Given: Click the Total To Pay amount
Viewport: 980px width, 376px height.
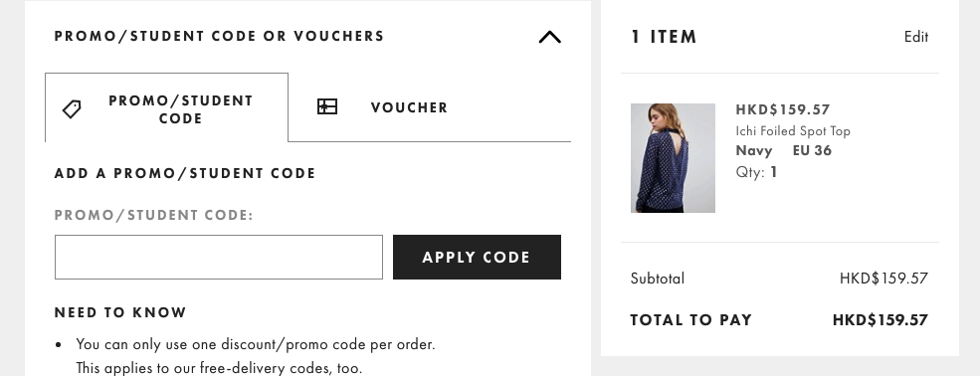Looking at the screenshot, I should coord(880,320).
